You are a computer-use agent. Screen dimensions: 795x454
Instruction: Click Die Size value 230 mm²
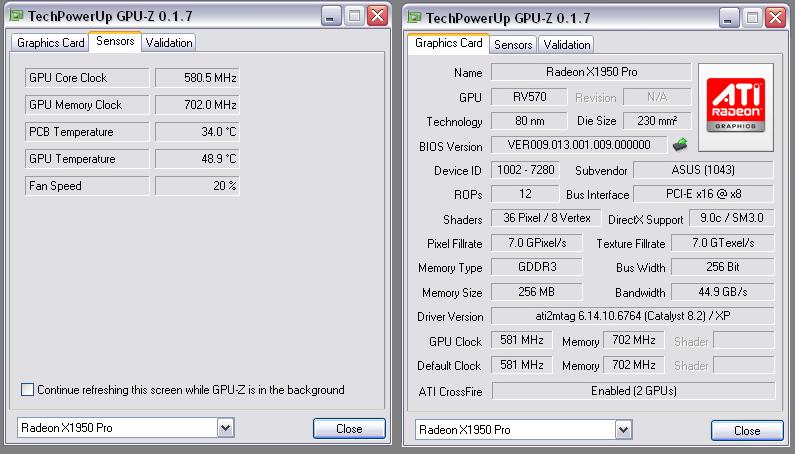pos(657,121)
